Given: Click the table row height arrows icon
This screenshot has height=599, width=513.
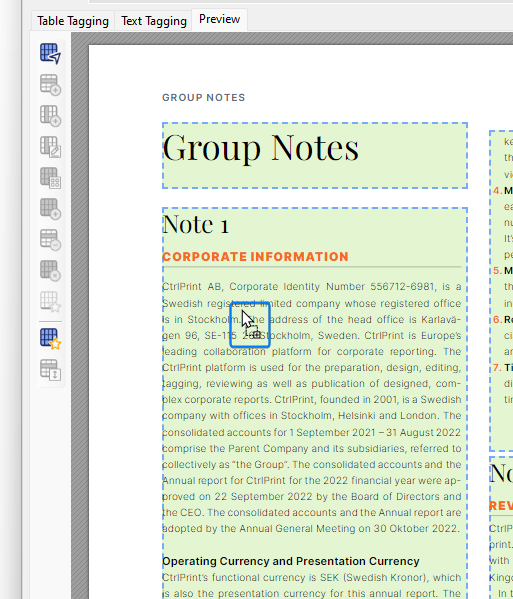Looking at the screenshot, I should (x=50, y=369).
